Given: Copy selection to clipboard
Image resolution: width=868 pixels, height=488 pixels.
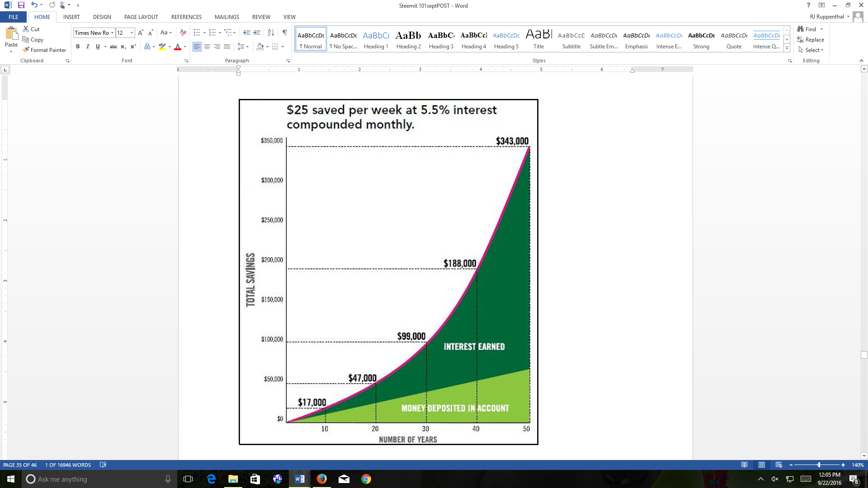Looking at the screenshot, I should click(x=33, y=39).
